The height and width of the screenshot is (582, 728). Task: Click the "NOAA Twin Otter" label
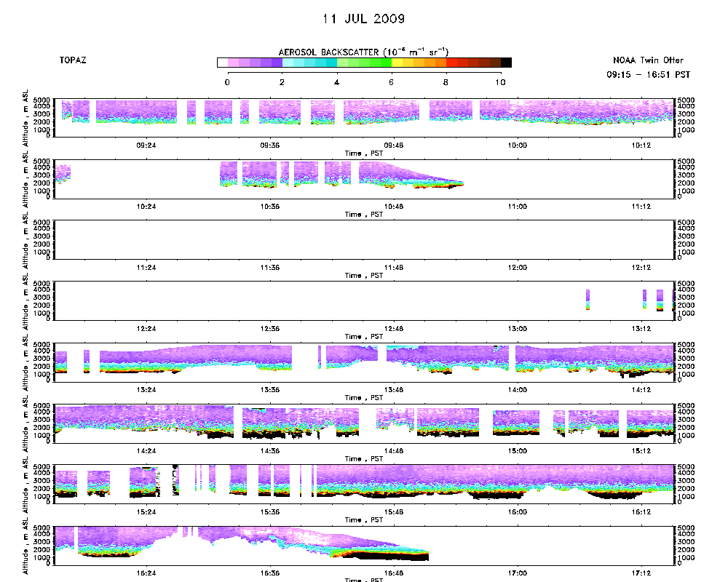tap(648, 60)
